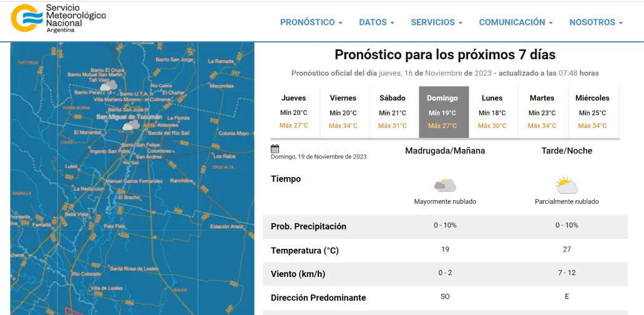
Task: Open the Martes forecast tab
Action: 542,112
